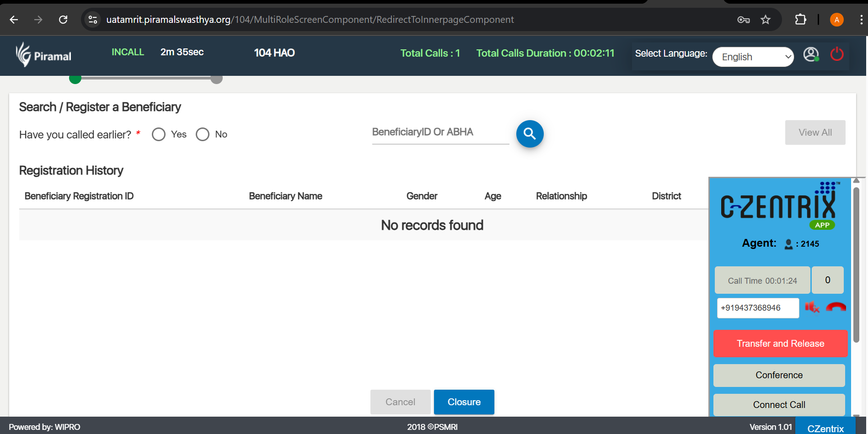Focus the BeneficiaryID Or ABHA field

[x=440, y=132]
